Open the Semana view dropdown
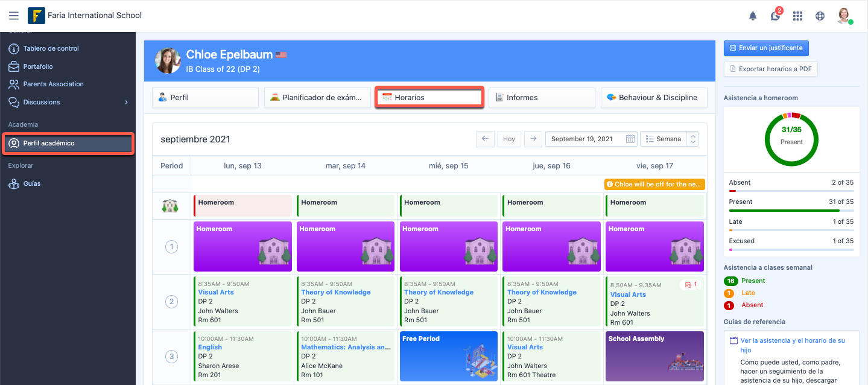The width and height of the screenshot is (868, 385). click(x=668, y=139)
